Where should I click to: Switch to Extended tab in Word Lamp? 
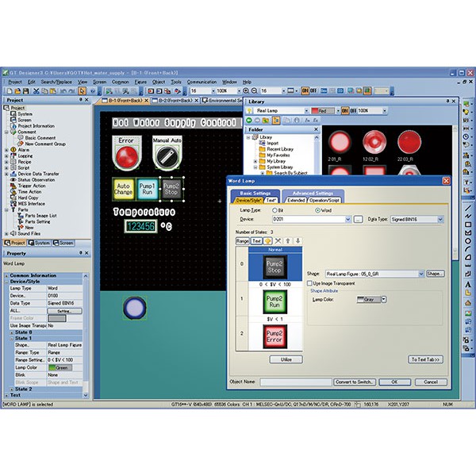pos(296,201)
